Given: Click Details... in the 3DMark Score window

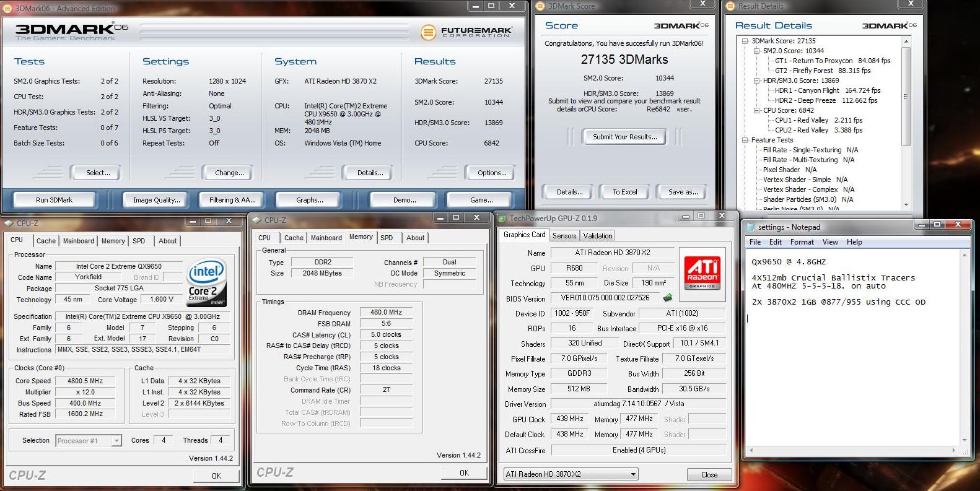Looking at the screenshot, I should [567, 192].
